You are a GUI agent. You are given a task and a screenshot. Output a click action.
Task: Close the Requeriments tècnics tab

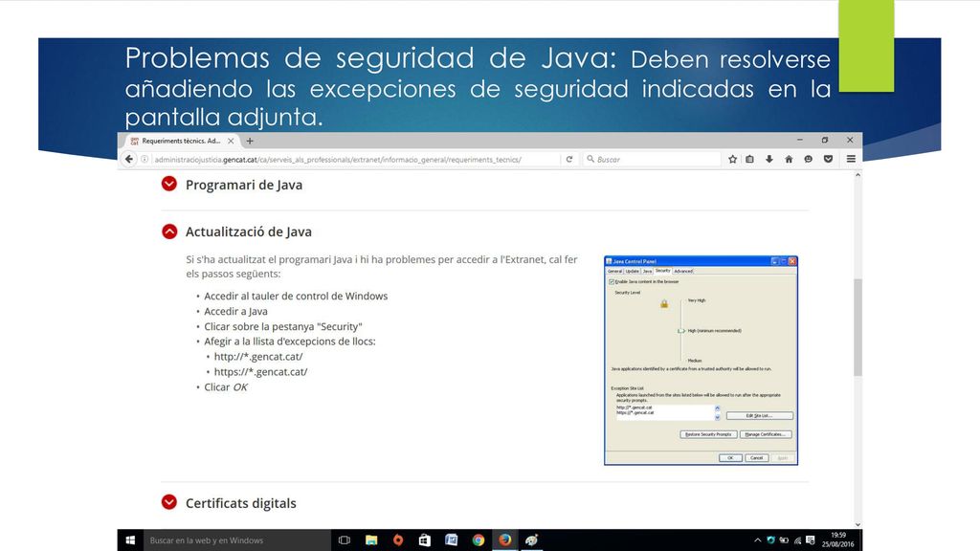(x=231, y=142)
